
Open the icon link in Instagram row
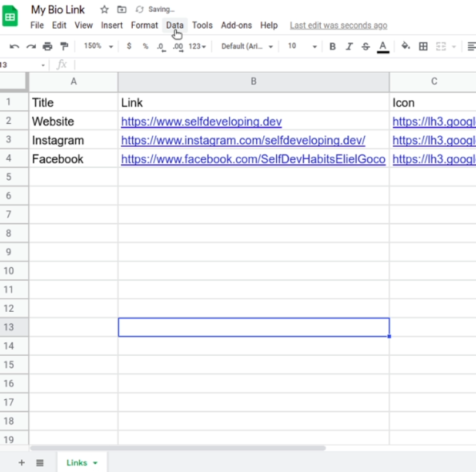pyautogui.click(x=434, y=140)
